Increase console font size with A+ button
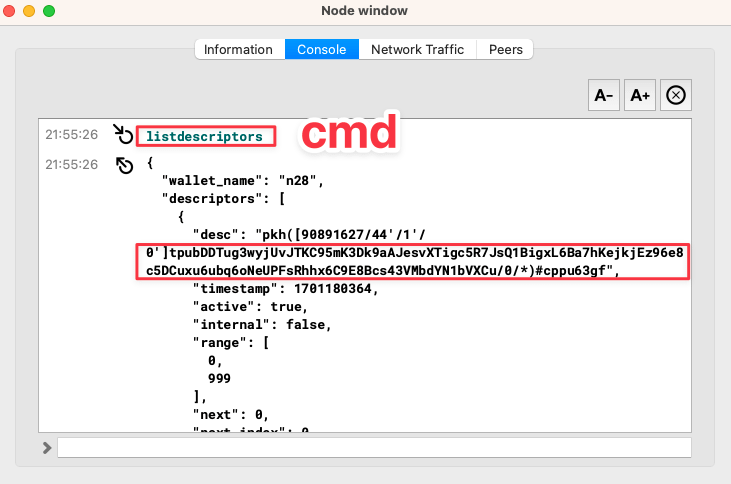This screenshot has height=484, width=731. pyautogui.click(x=640, y=96)
